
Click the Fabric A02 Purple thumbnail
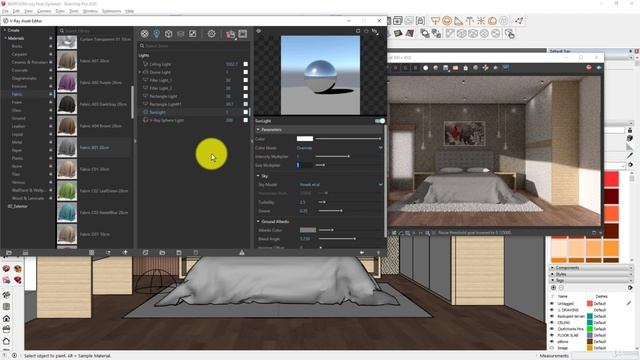[x=67, y=82]
